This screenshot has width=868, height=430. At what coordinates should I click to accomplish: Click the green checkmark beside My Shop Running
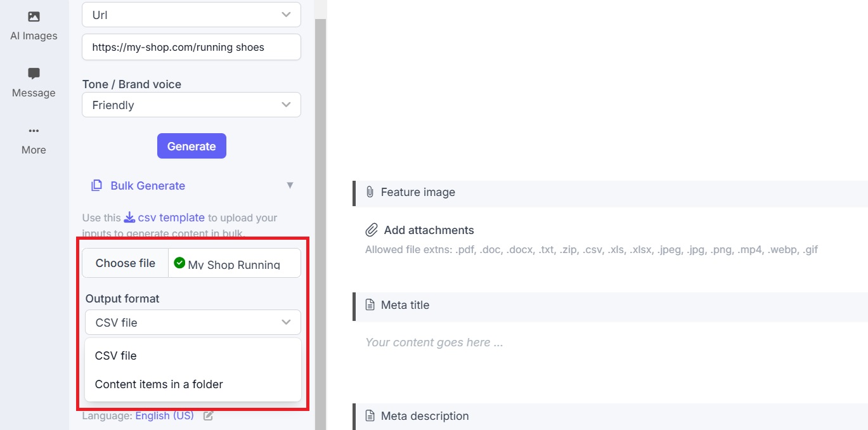point(179,262)
